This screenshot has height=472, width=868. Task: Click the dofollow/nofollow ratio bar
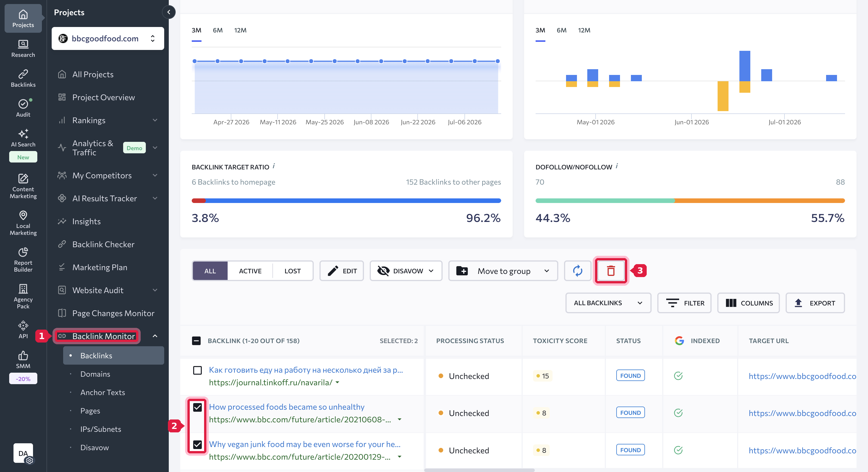click(690, 201)
